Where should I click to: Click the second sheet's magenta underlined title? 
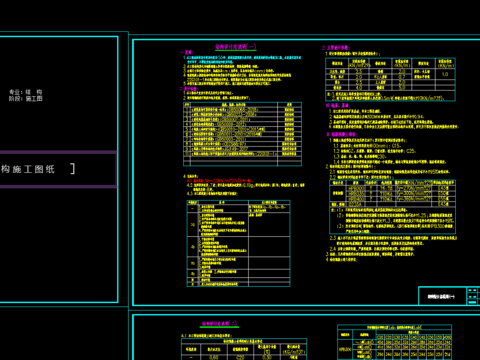(220, 323)
